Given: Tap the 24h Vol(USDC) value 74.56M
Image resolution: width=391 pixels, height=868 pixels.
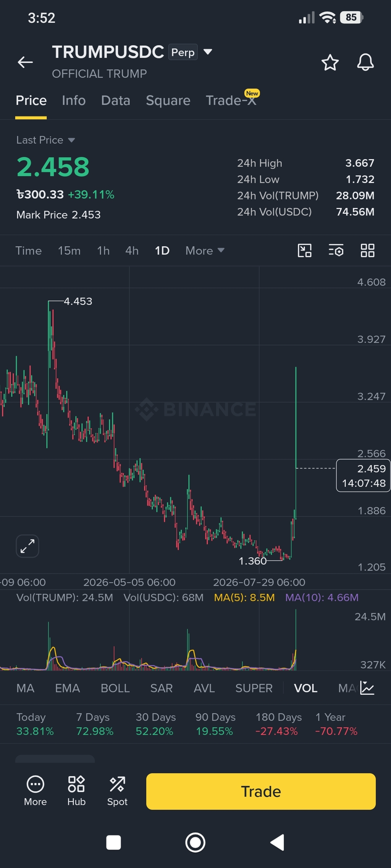Looking at the screenshot, I should (355, 212).
